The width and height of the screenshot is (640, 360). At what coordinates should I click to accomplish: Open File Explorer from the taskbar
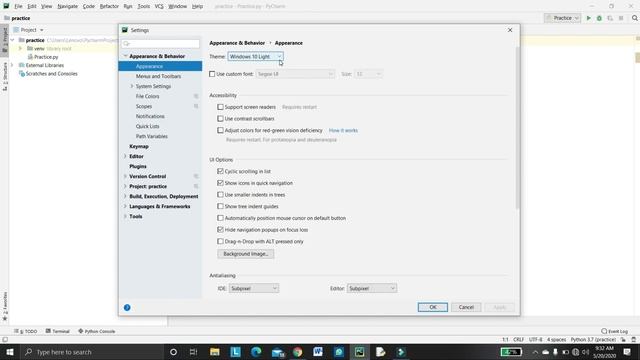coord(214,352)
